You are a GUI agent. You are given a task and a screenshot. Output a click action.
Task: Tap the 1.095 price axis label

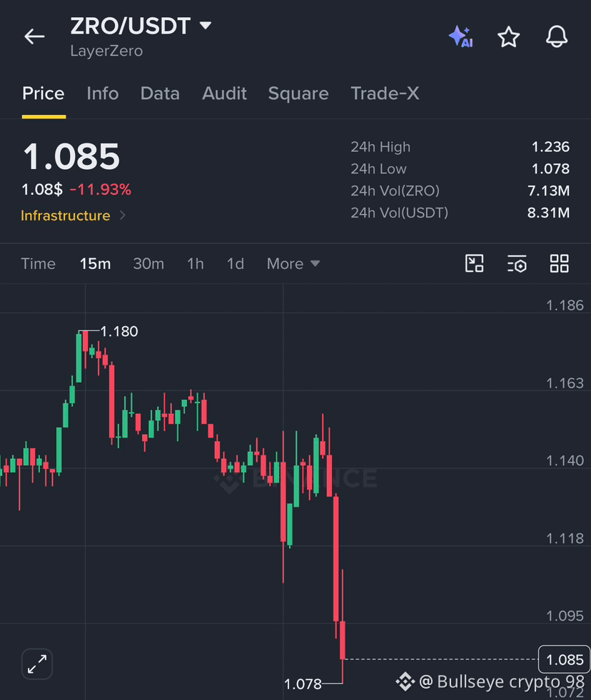coord(565,616)
